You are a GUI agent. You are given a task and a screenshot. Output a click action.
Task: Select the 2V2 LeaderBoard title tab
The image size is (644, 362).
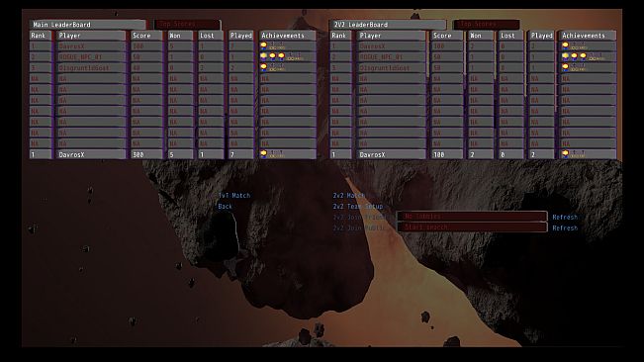coord(388,25)
